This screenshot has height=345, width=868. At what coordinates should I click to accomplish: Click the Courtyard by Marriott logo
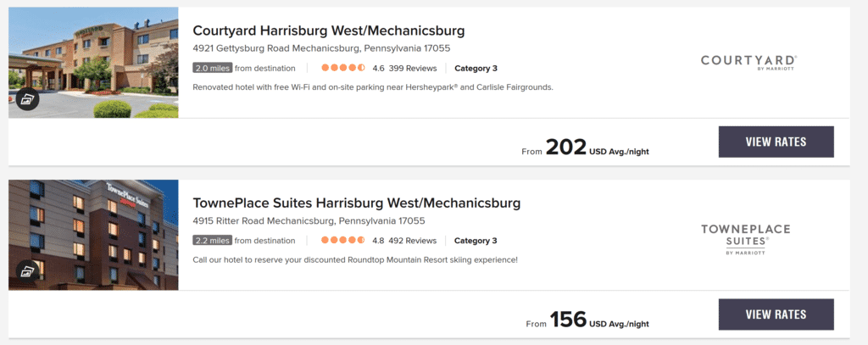pyautogui.click(x=748, y=61)
